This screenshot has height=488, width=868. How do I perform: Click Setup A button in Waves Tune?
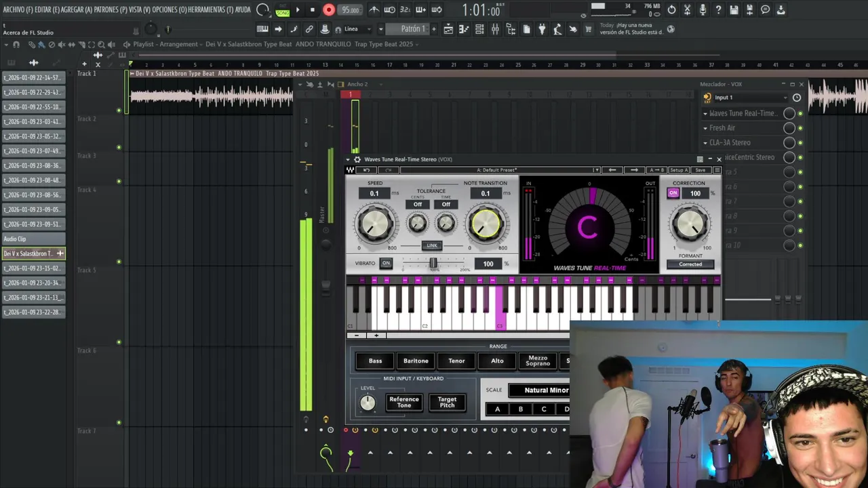679,170
